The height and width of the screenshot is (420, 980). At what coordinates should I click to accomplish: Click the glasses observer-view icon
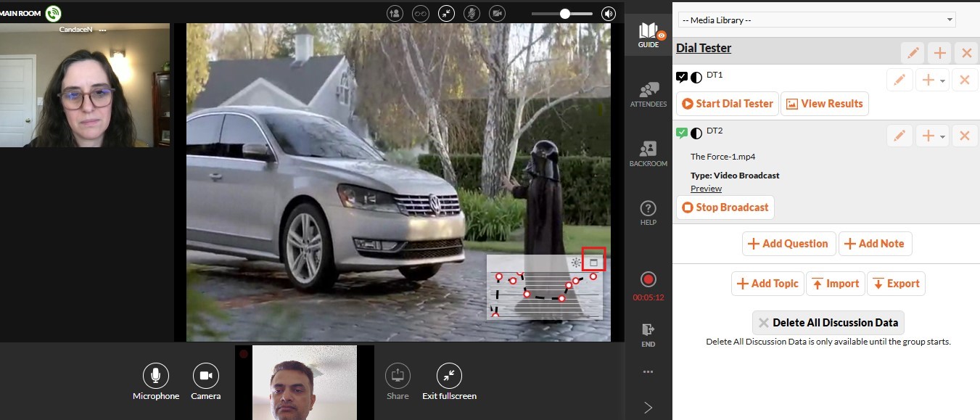(421, 13)
